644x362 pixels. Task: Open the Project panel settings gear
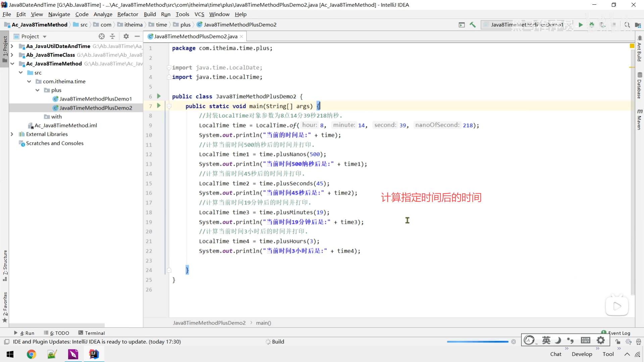126,36
